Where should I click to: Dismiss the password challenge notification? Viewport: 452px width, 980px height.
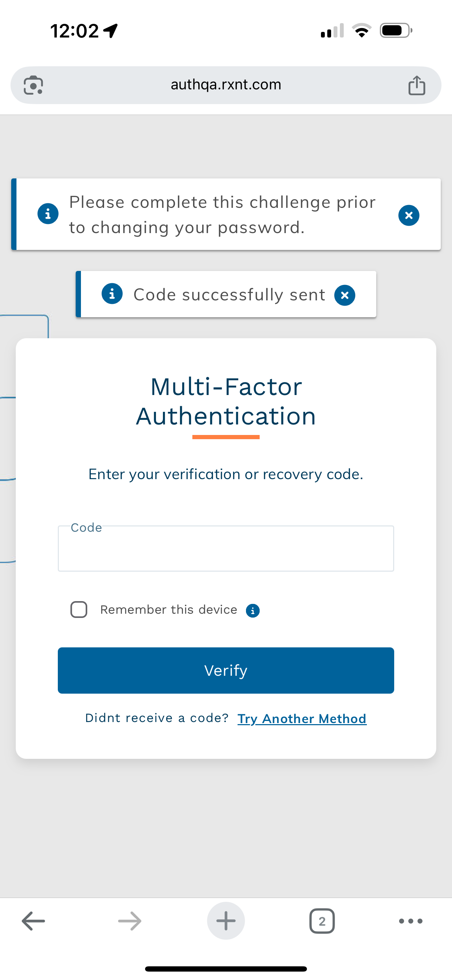409,215
